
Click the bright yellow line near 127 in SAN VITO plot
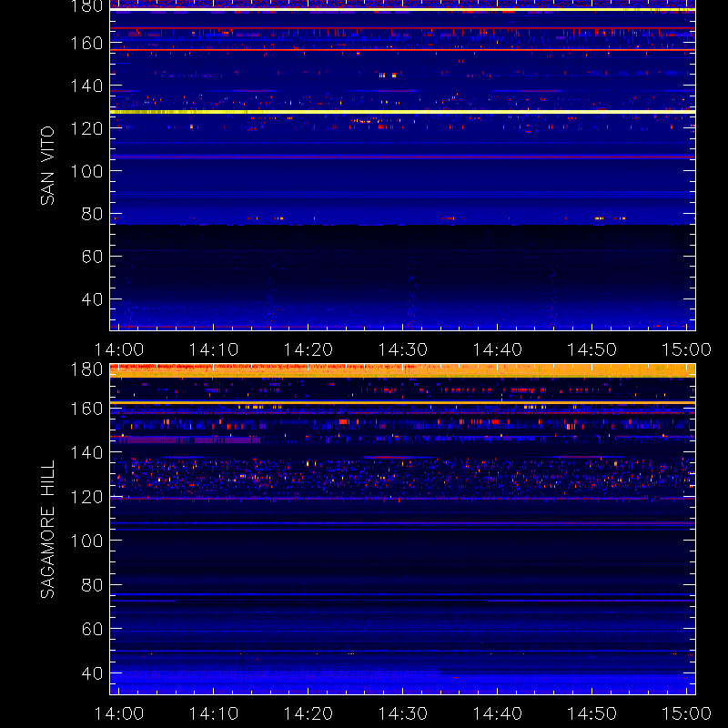(x=402, y=112)
